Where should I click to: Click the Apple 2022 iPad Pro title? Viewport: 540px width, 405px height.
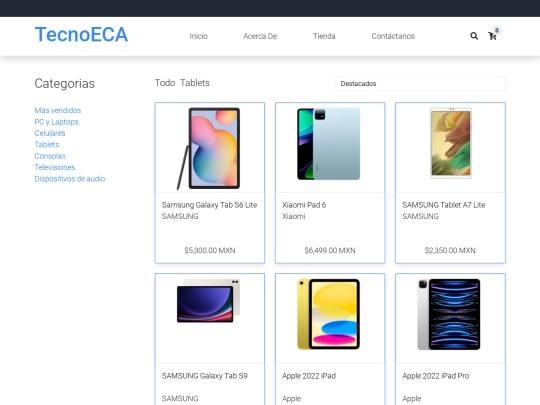tap(436, 376)
